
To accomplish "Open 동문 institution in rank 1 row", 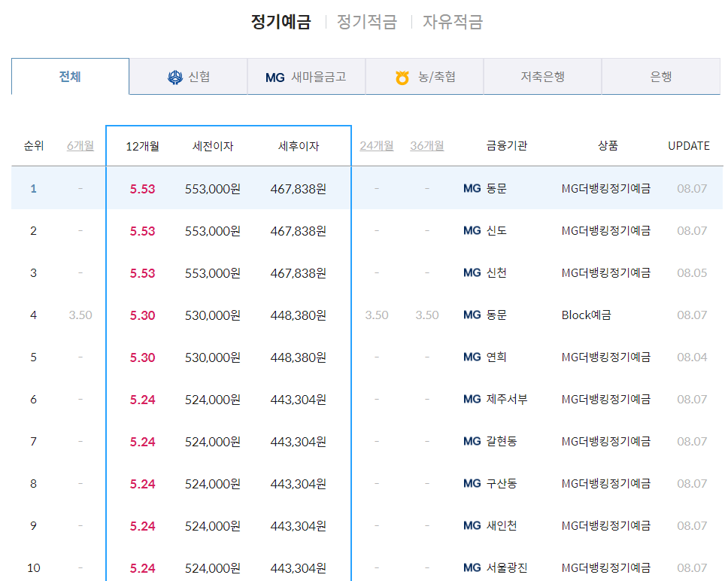I will 496,189.
